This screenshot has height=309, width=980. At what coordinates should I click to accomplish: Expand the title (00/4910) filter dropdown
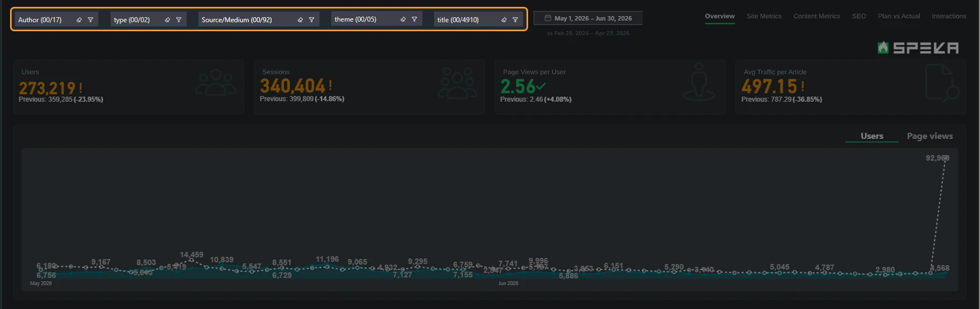coord(478,20)
